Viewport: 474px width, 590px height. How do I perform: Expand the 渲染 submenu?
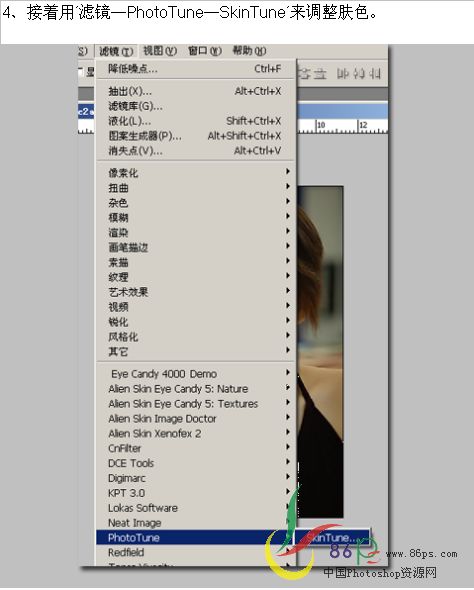click(196, 233)
